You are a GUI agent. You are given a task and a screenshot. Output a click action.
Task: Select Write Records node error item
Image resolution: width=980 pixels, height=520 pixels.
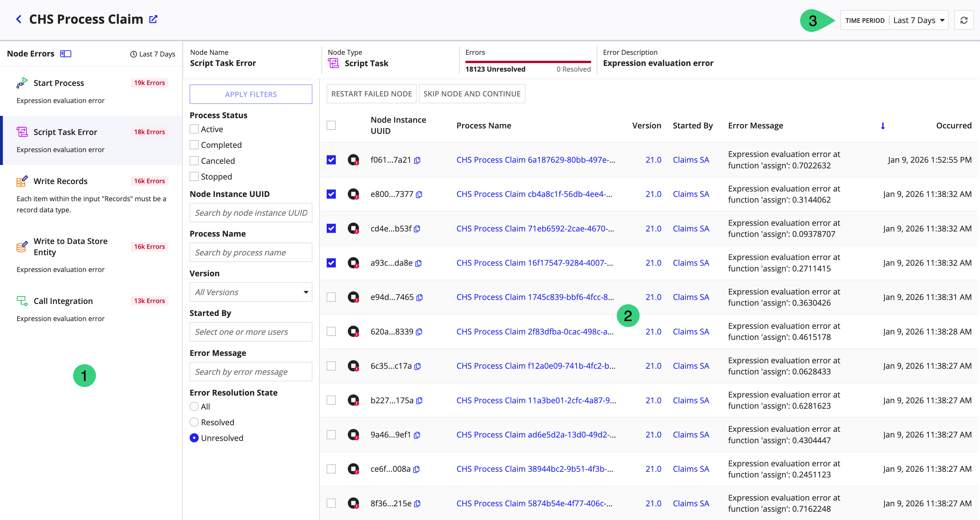91,195
